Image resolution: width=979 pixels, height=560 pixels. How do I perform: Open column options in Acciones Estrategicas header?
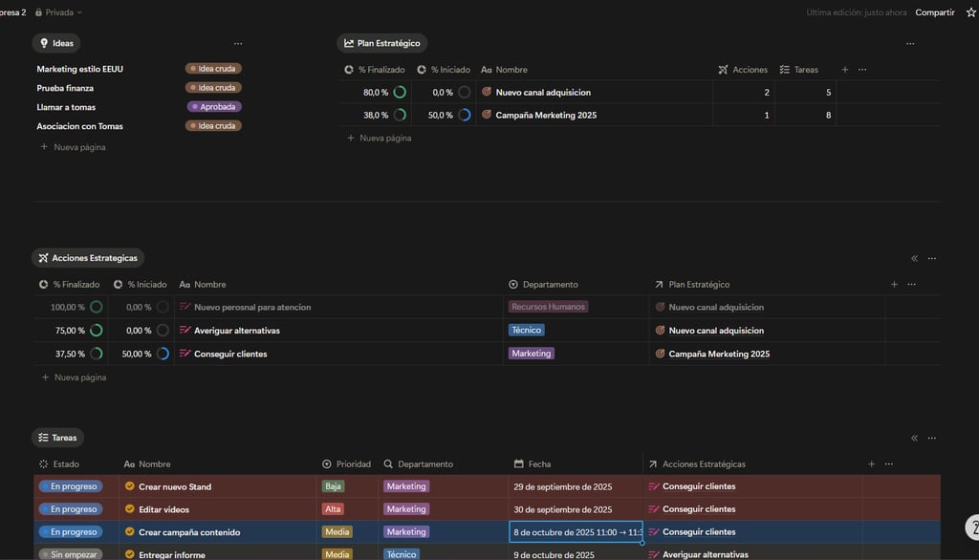click(x=911, y=285)
